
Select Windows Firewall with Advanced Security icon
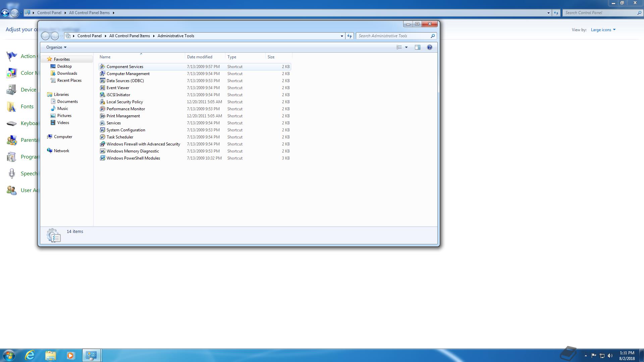103,144
